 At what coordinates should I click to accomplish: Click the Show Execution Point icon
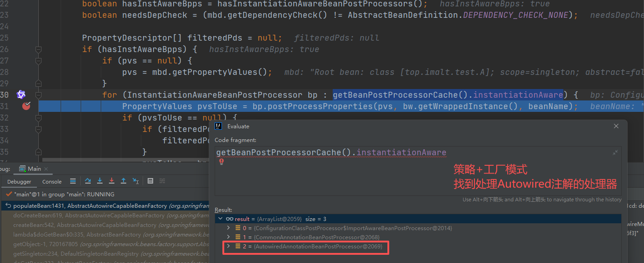[x=73, y=181]
